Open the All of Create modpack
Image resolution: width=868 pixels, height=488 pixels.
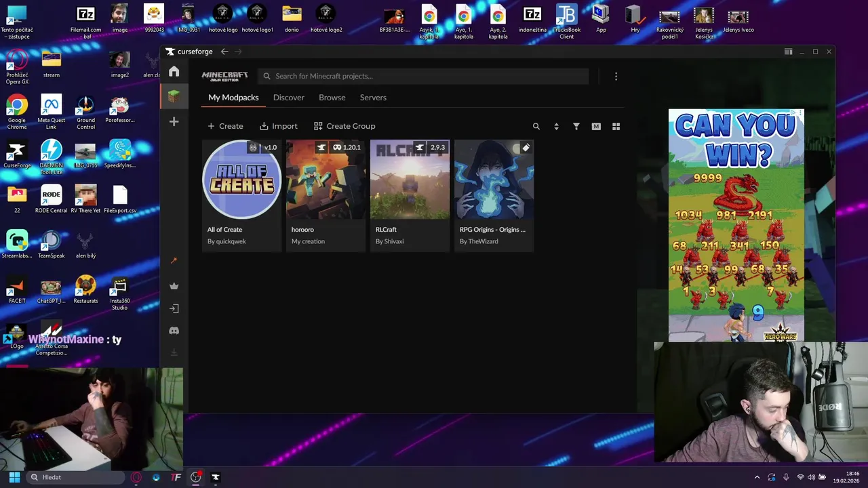[241, 195]
